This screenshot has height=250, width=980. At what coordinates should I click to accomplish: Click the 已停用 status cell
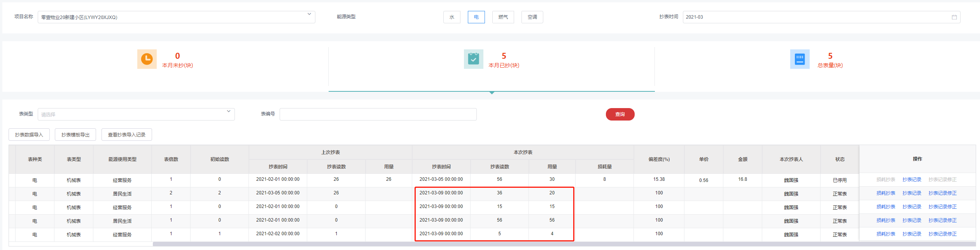pyautogui.click(x=840, y=180)
